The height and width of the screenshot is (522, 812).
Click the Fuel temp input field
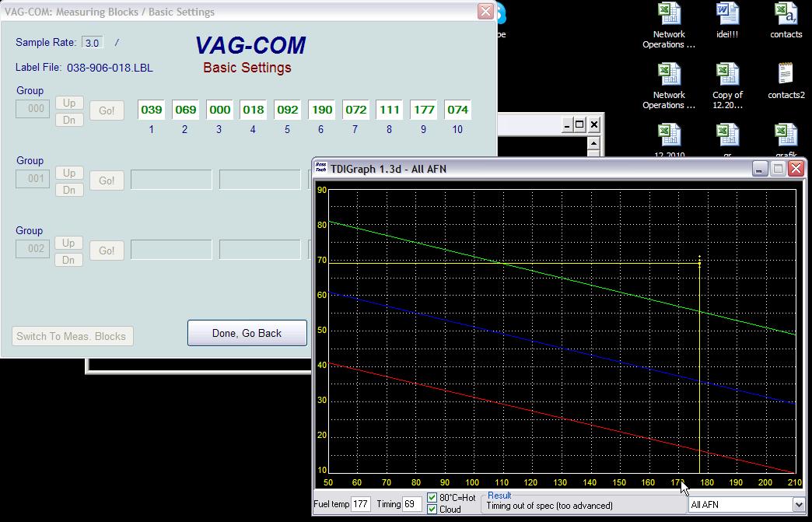[x=360, y=504]
